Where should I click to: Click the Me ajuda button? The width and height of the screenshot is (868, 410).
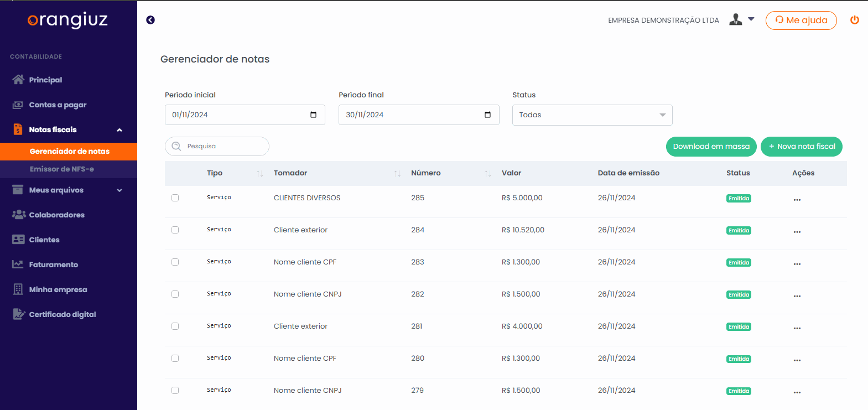[x=801, y=20]
